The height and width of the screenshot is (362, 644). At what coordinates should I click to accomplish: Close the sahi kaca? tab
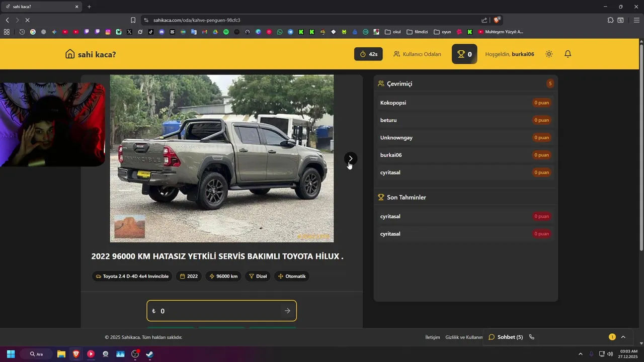point(77,7)
